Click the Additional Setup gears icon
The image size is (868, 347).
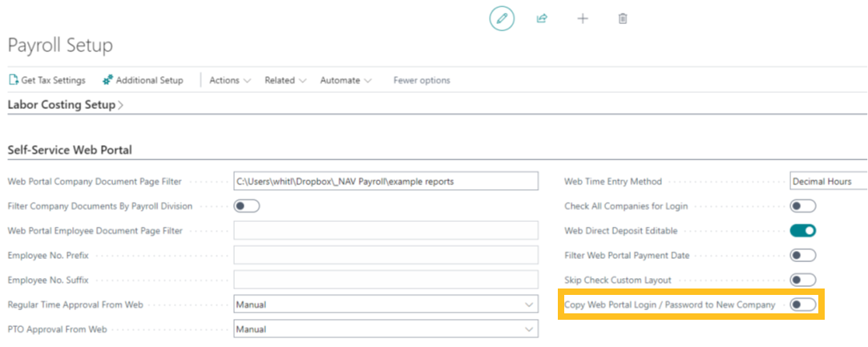(x=107, y=80)
